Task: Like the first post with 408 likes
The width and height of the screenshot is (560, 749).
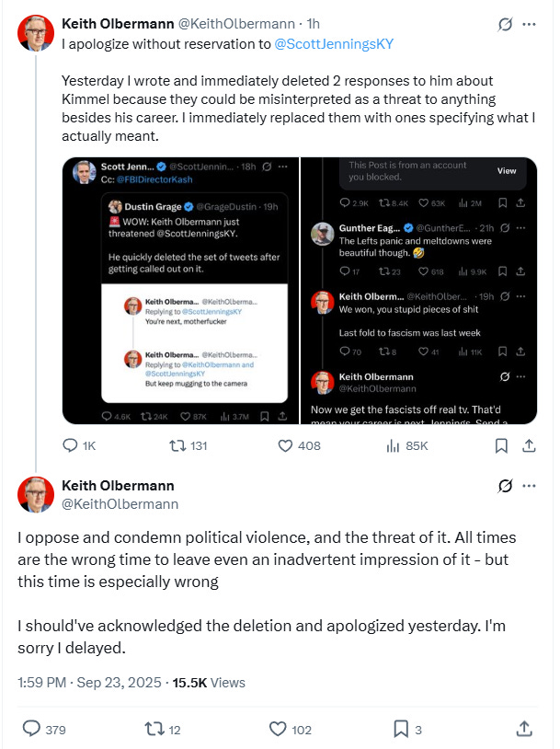Action: click(x=286, y=445)
